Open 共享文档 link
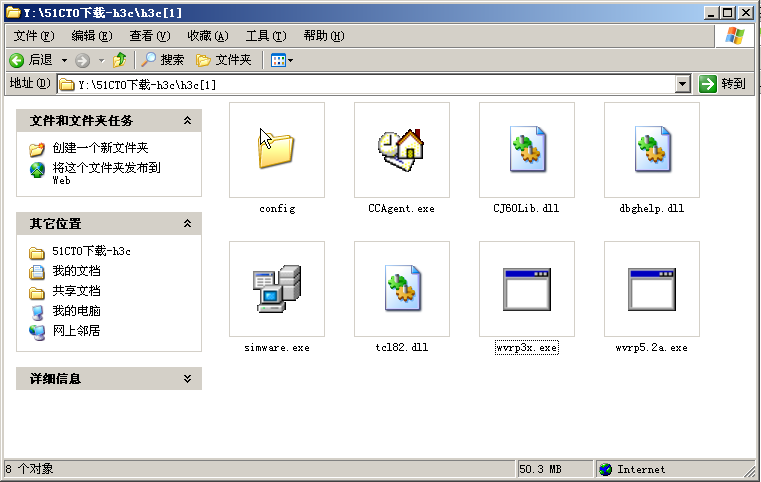Screen dimensions: 761x482 tap(76, 291)
